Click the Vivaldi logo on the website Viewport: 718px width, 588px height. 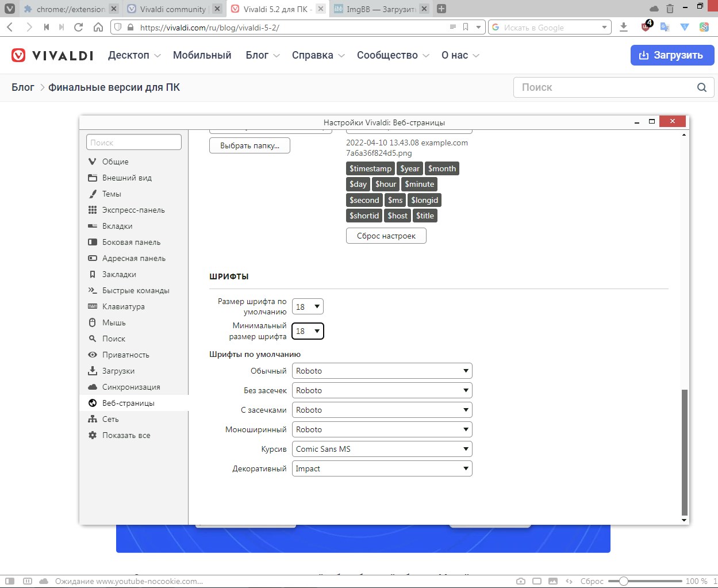(52, 55)
